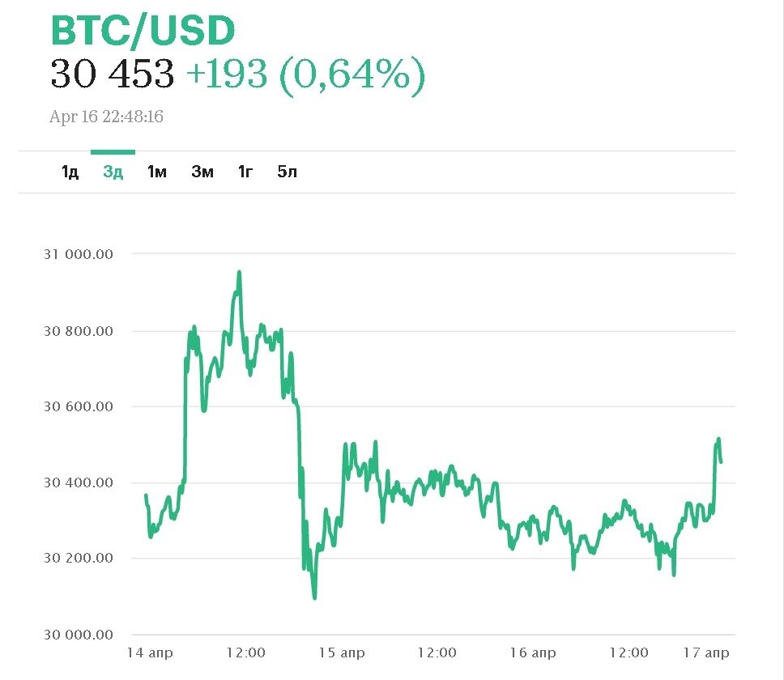Screen dimensions: 784x680
Task: Click the 31 000.00 y-axis label
Action: [x=78, y=254]
